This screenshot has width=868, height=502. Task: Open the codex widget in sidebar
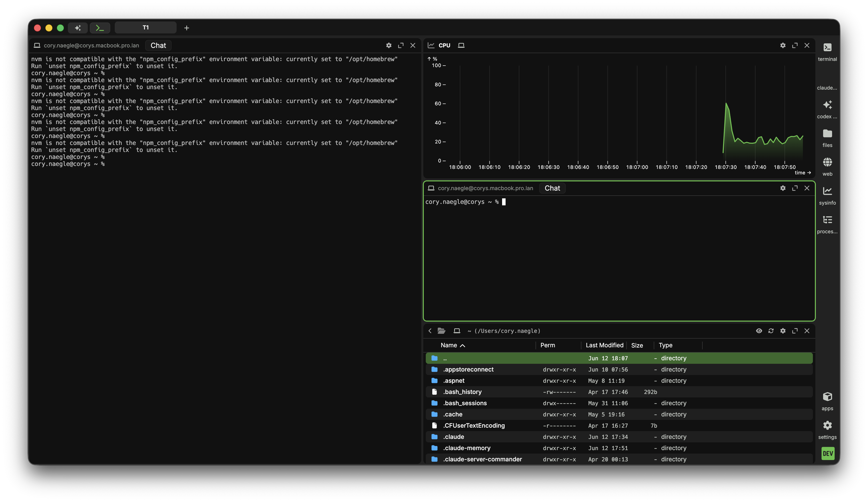point(827,109)
